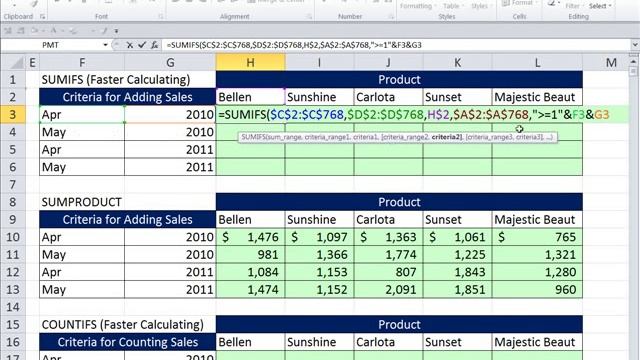Click the cell containing 765
This screenshot has height=360, width=640.
[x=537, y=237]
